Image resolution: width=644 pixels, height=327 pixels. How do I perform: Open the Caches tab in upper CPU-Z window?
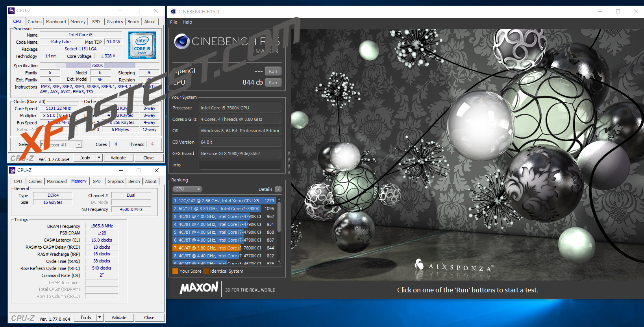coord(35,22)
